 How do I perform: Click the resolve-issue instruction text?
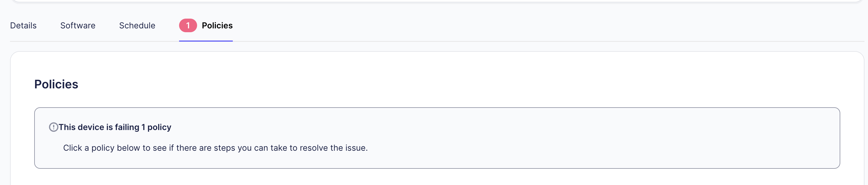pyautogui.click(x=216, y=147)
